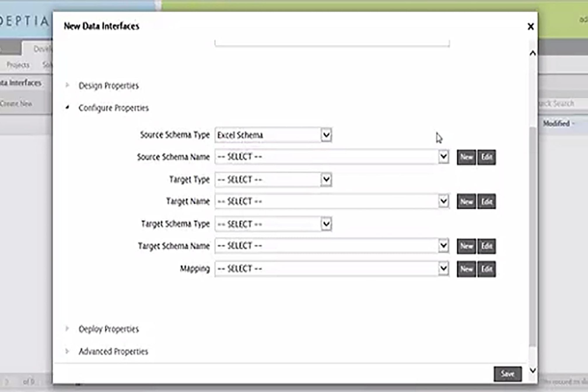Click Edit next to Source Schema Name
Viewport: 588px width, 392px height.
click(486, 157)
